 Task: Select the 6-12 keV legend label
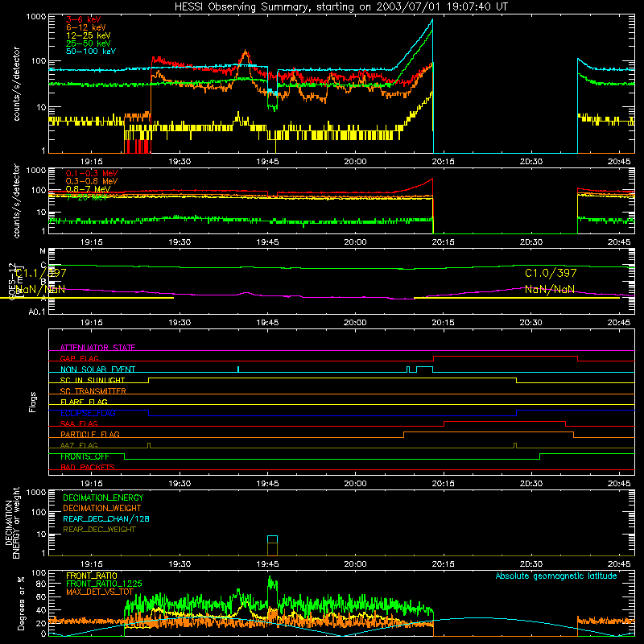[x=86, y=27]
